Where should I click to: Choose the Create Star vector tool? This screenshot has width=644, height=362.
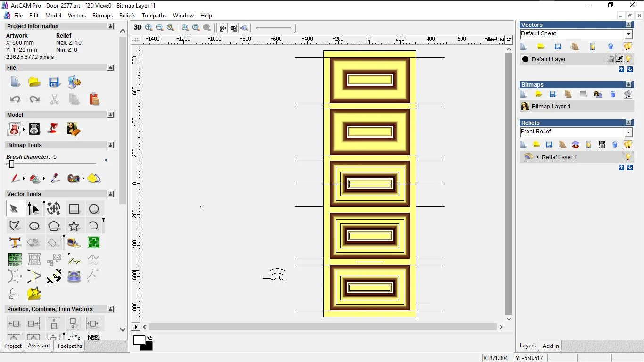[x=74, y=226]
